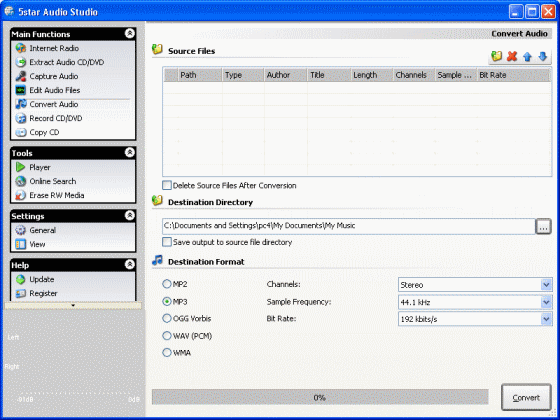Click the 5star Audio Studio title bar icon
The width and height of the screenshot is (560, 420).
pyautogui.click(x=9, y=11)
